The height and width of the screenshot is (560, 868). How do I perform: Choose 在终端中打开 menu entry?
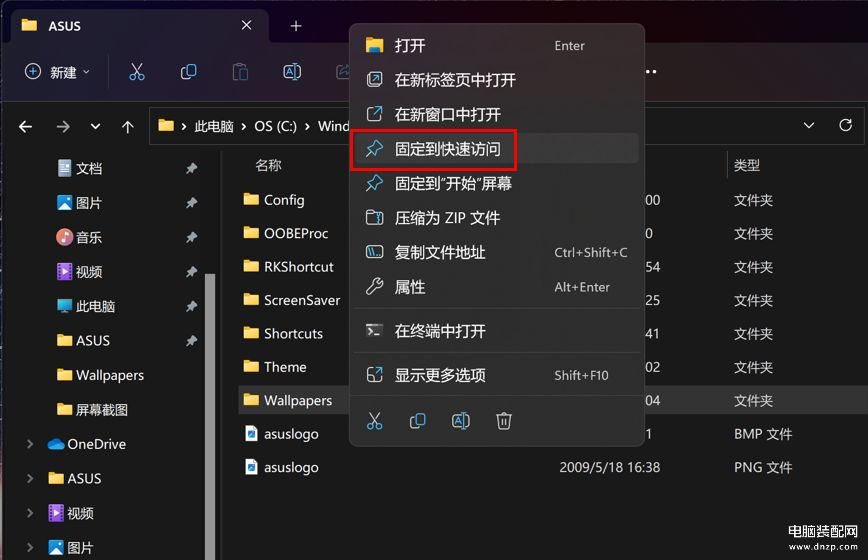click(497, 331)
